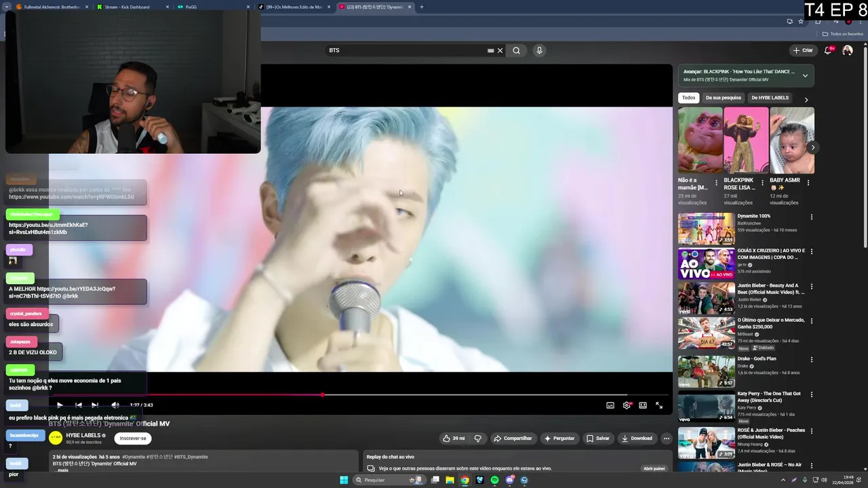
Task: Enter full screen video mode
Action: (x=659, y=405)
